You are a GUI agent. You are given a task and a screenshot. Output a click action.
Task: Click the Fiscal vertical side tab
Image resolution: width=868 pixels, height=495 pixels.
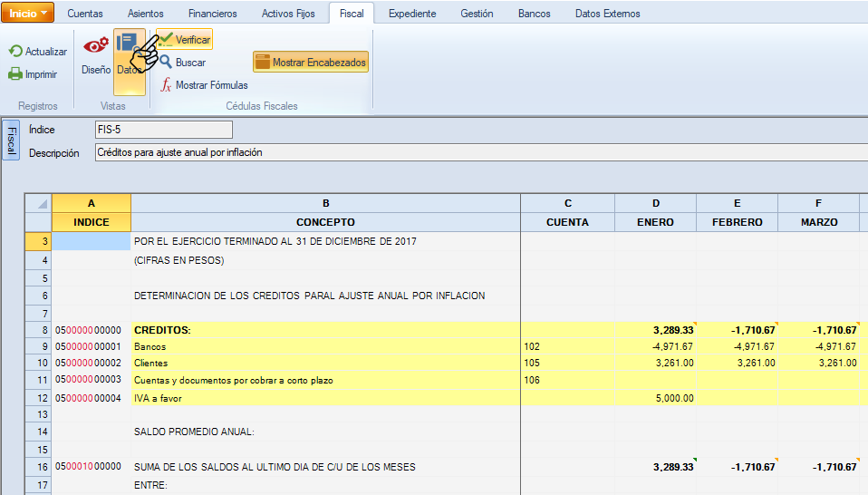[11, 140]
